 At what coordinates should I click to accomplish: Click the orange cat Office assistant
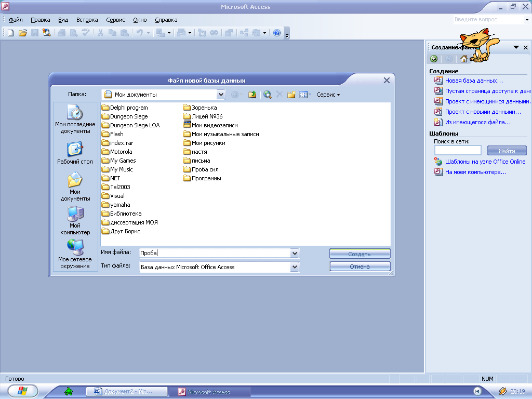(479, 45)
